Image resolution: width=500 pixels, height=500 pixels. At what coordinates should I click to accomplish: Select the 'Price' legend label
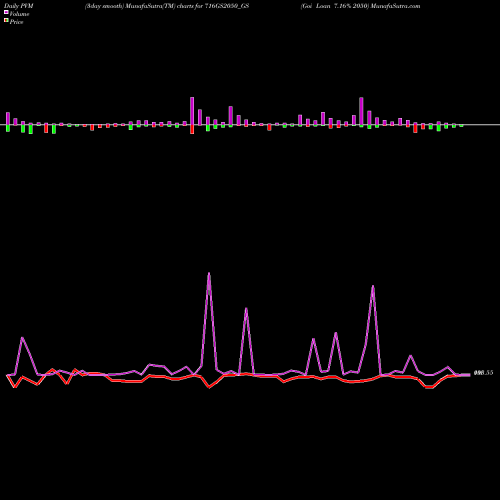coord(16,22)
